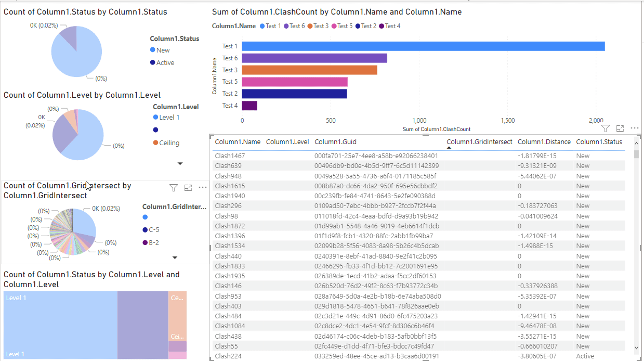Click the Column1.Name column header

[x=238, y=141]
